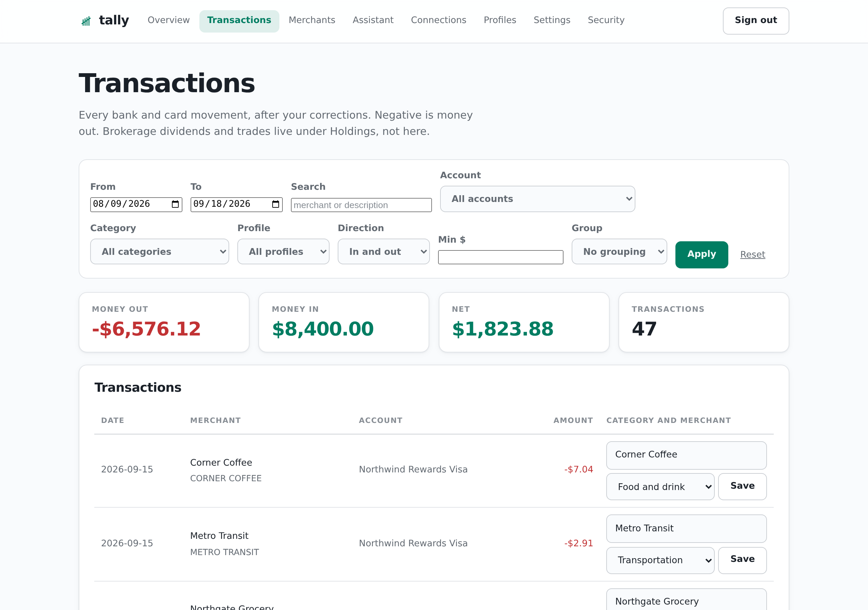Viewport: 868px width, 610px height.
Task: Click the merchant or description search box
Action: pos(361,205)
